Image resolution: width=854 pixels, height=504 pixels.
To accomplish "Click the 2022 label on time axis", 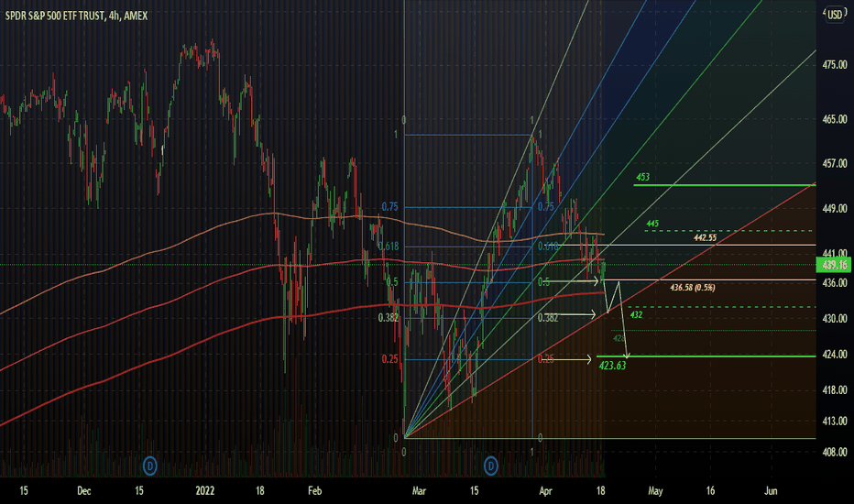I will pos(204,491).
